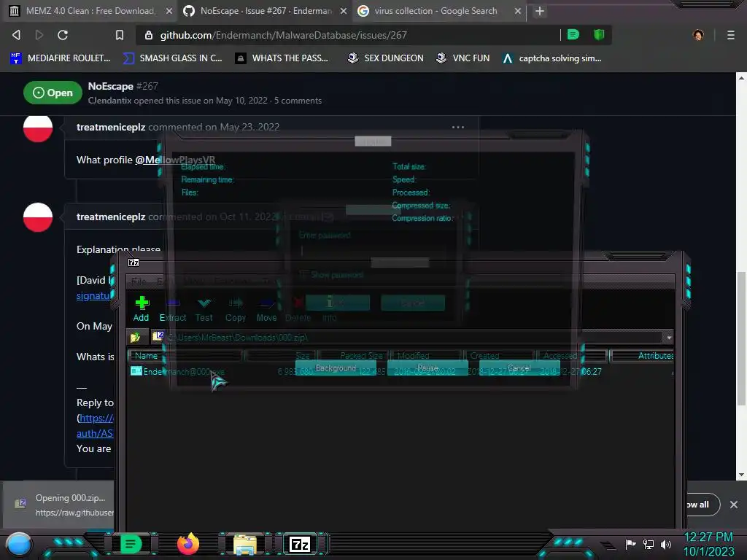Click the first treatmeniceplz avatar flag image
The image size is (747, 560).
38,127
